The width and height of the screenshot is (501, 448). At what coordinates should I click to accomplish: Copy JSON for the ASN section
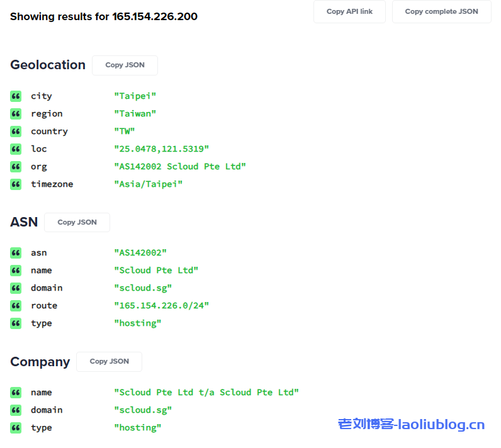tap(77, 222)
